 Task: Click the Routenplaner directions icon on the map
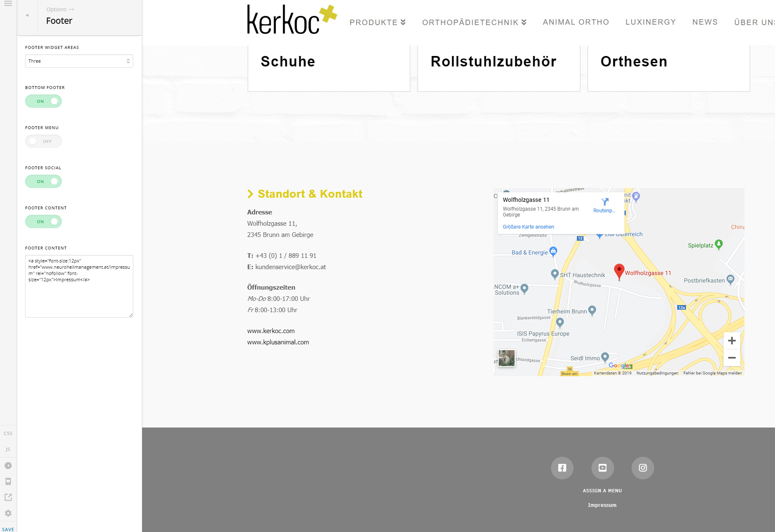pos(604,202)
